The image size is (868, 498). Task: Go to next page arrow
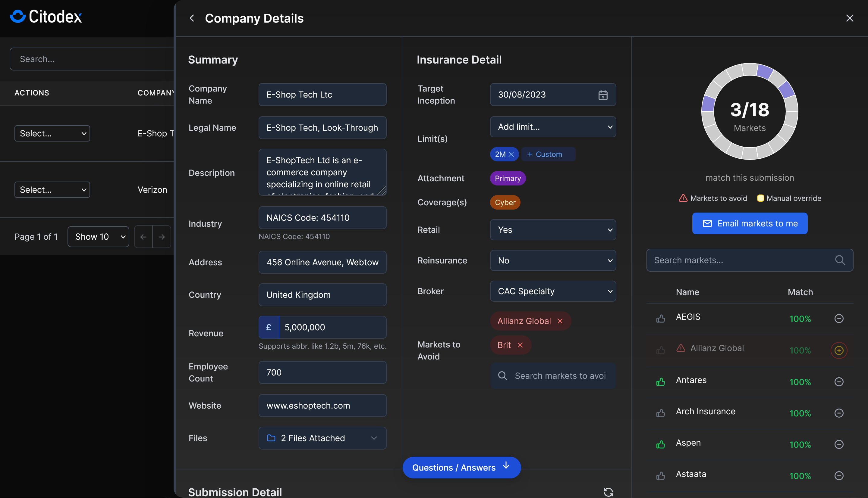tap(162, 237)
